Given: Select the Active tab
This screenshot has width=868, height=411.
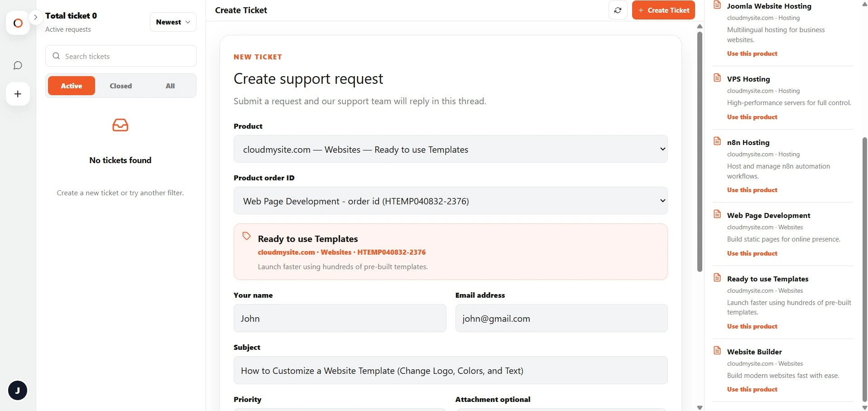Looking at the screenshot, I should pyautogui.click(x=72, y=86).
